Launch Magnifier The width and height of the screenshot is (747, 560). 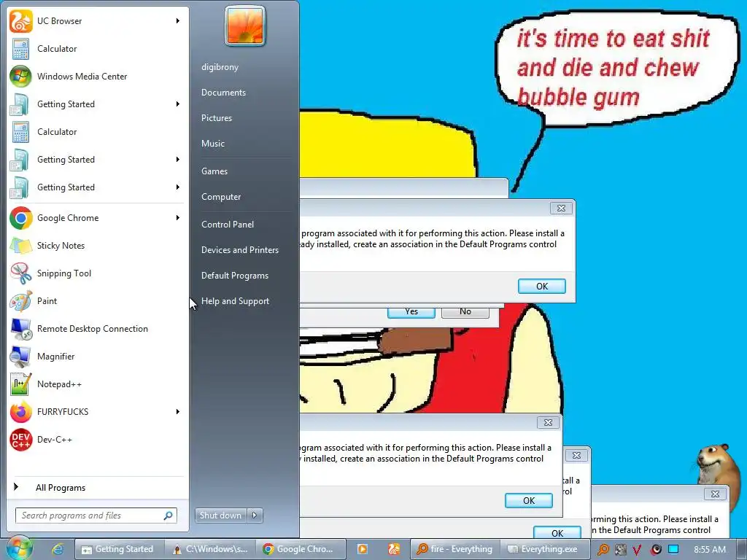[98, 356]
